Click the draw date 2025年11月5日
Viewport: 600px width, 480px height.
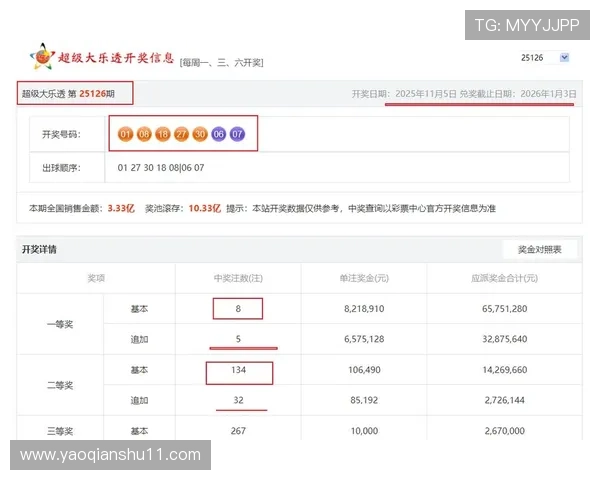tap(426, 94)
